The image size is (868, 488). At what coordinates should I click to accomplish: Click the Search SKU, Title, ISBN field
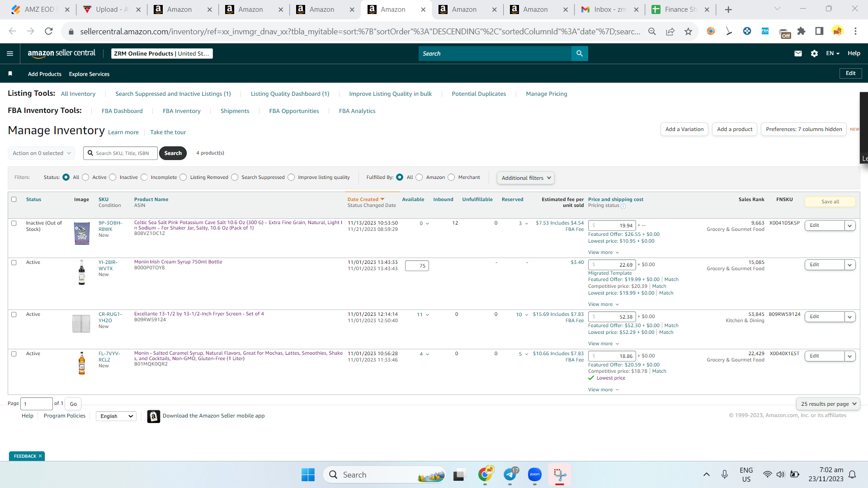121,153
